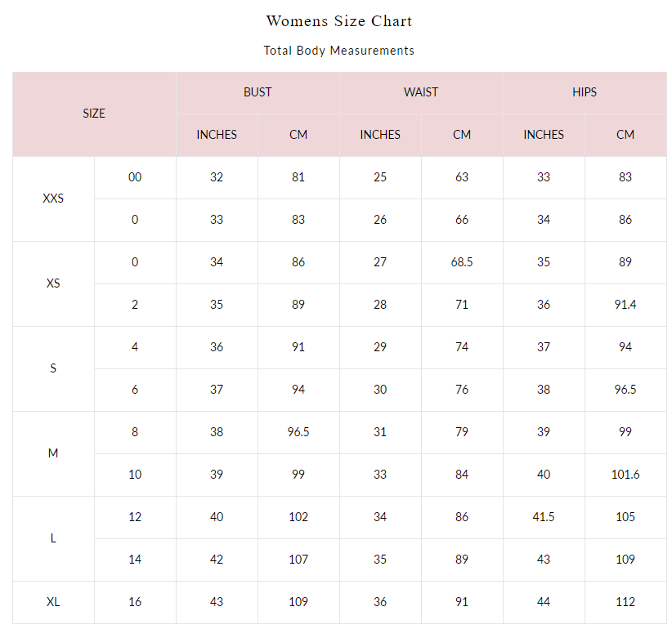Select the M size row label
Image resolution: width=672 pixels, height=629 pixels.
tap(53, 453)
